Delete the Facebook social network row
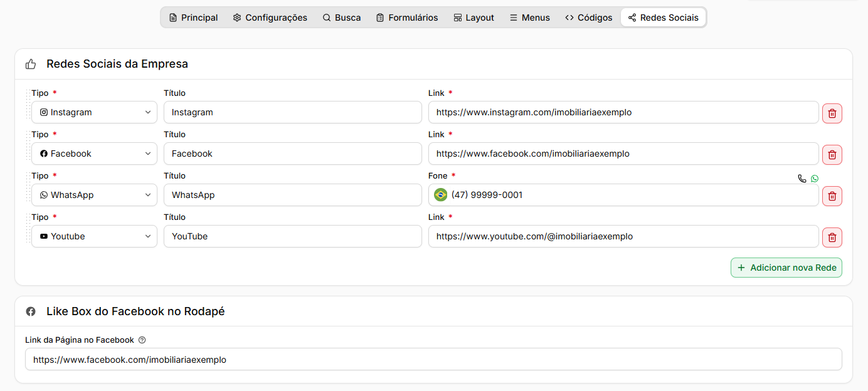Screen dimensions: 868x391 coord(832,155)
